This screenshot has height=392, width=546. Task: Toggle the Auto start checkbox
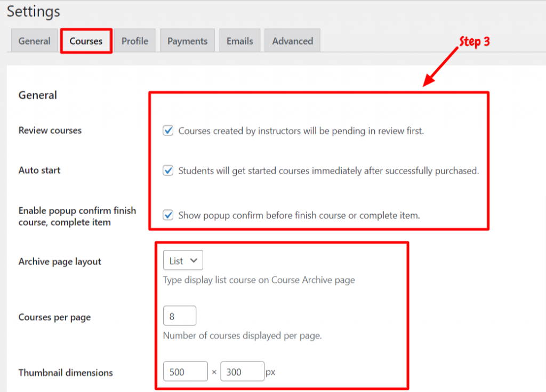[x=168, y=170]
